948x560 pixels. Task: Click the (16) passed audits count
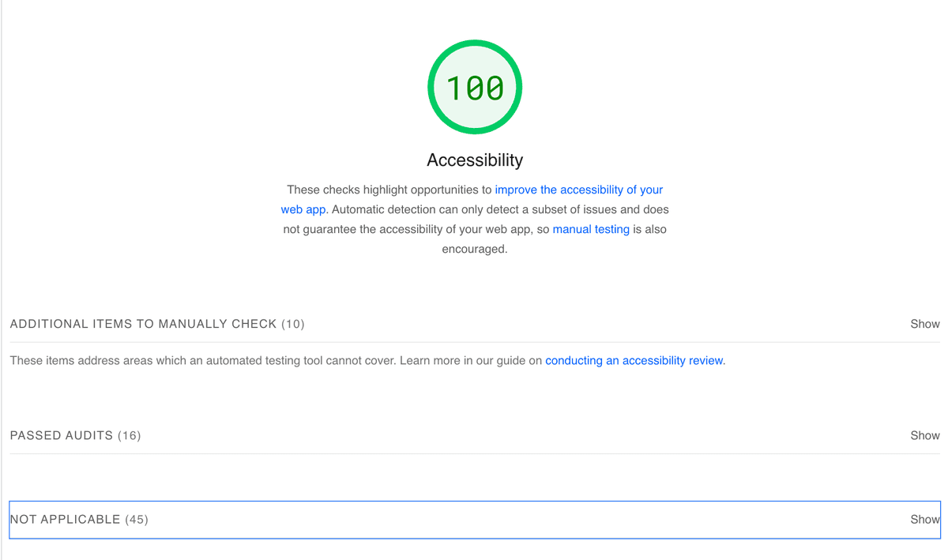(x=130, y=435)
